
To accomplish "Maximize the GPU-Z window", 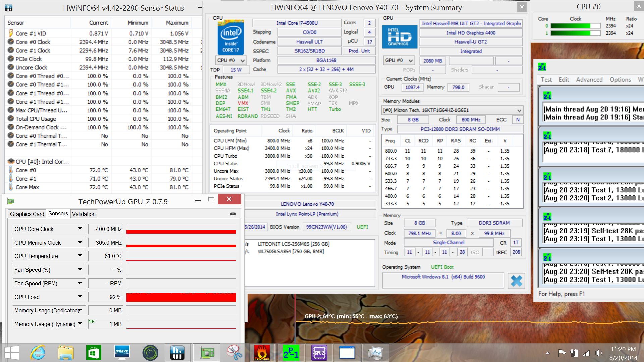I will [211, 199].
